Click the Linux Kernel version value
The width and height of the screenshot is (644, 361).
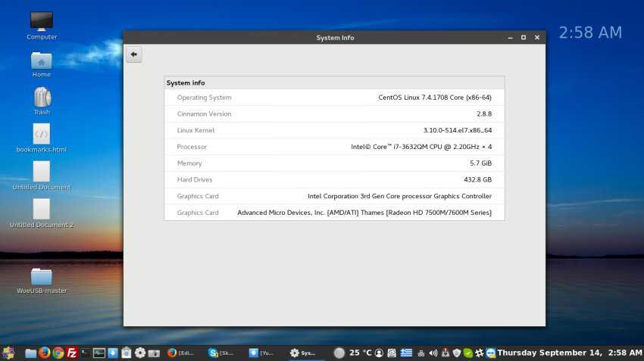(458, 130)
